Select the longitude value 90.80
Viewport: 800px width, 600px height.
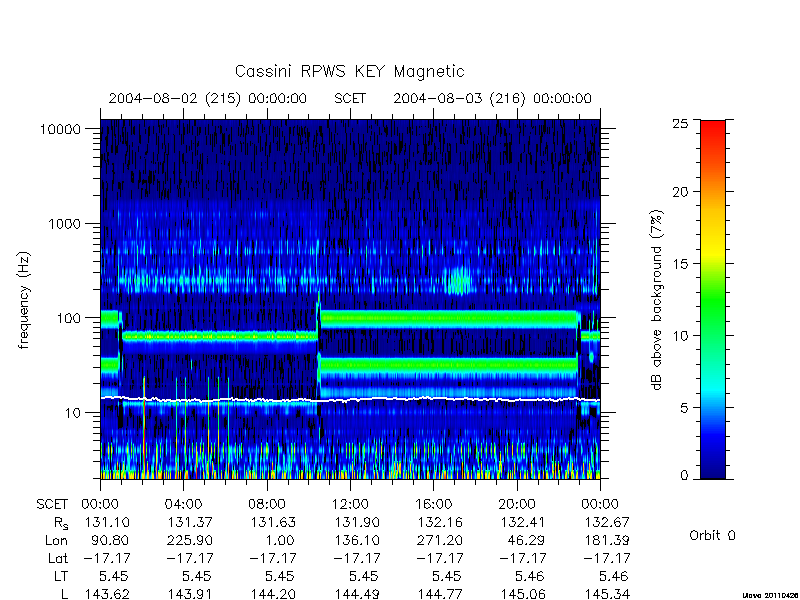click(110, 540)
